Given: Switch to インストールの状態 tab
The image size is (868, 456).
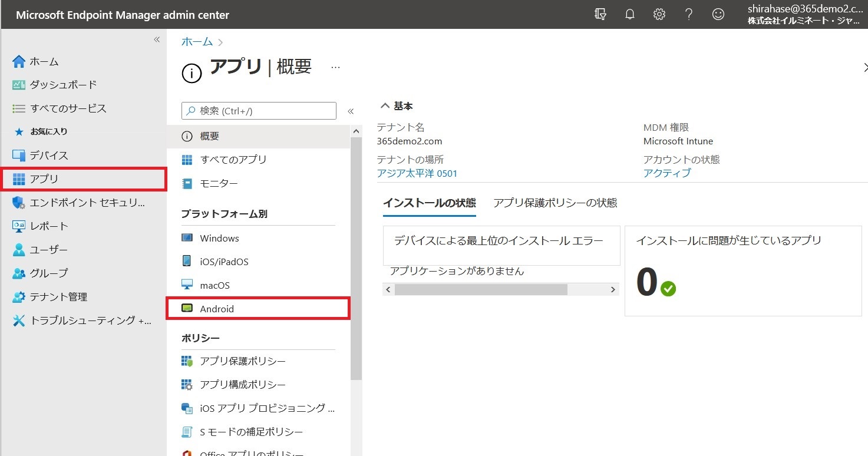Looking at the screenshot, I should click(429, 203).
